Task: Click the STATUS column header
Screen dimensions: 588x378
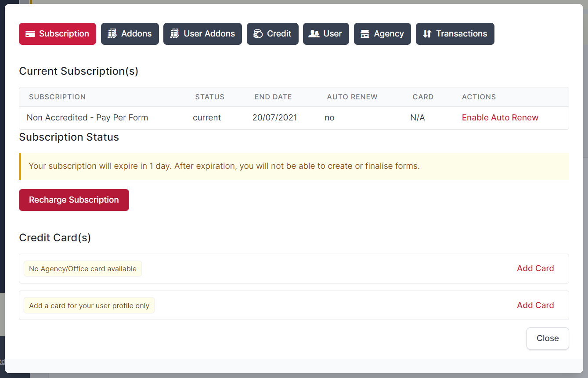Action: point(210,97)
